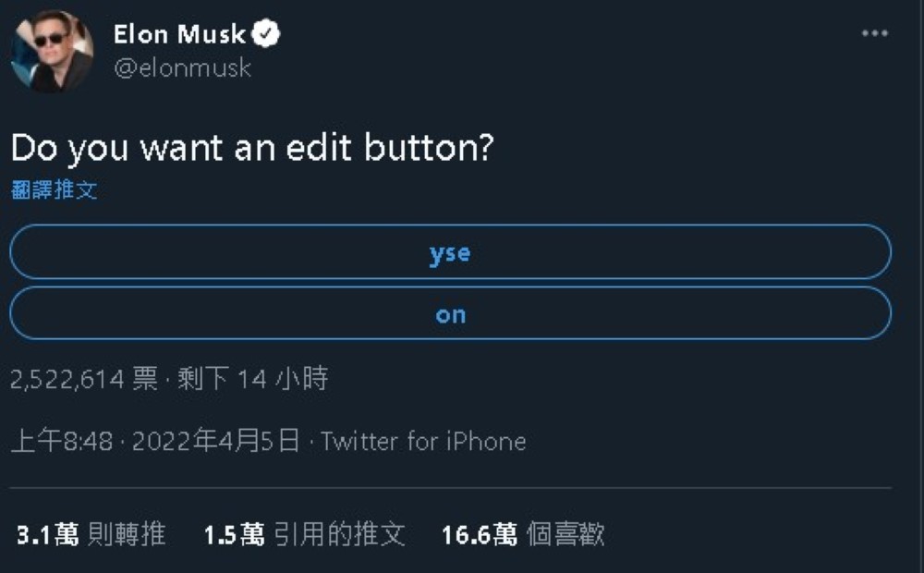
Task: Open the 上午8:48 timestamp link
Action: pyautogui.click(x=62, y=442)
